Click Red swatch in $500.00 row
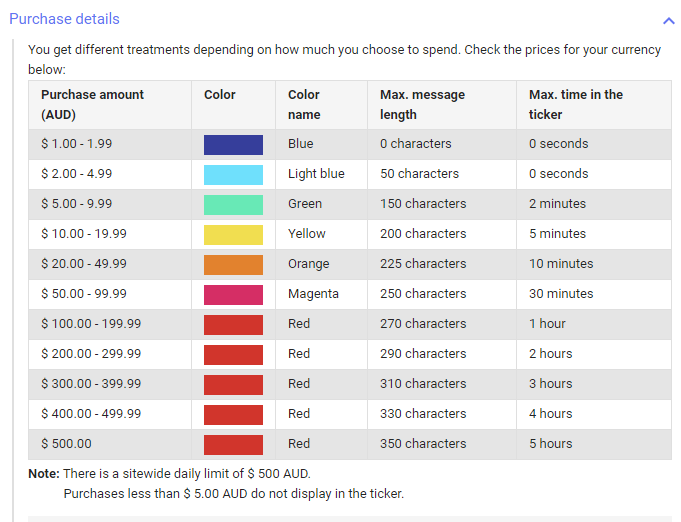The width and height of the screenshot is (681, 522). coord(233,445)
